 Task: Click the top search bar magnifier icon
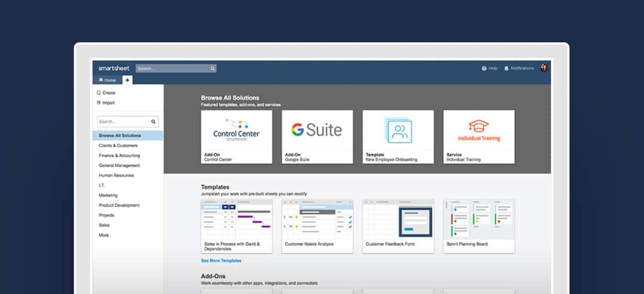tap(212, 69)
